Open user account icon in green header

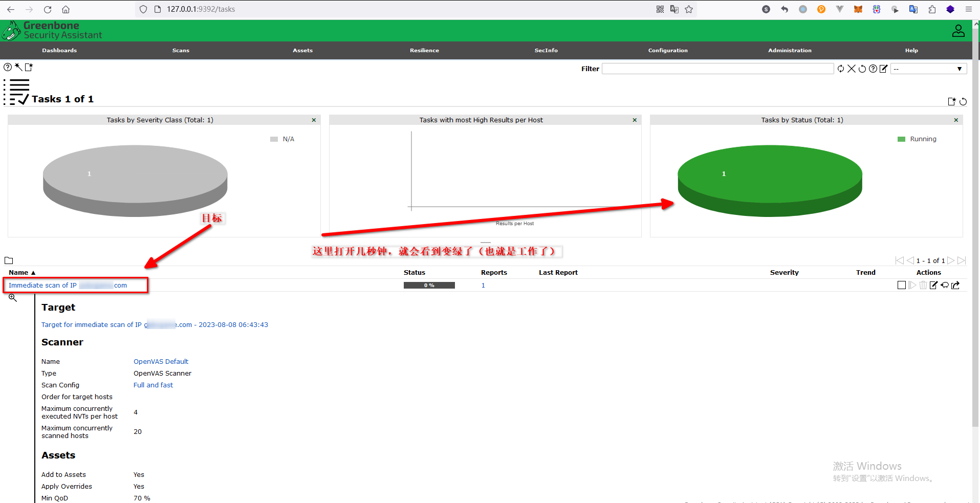pyautogui.click(x=958, y=31)
